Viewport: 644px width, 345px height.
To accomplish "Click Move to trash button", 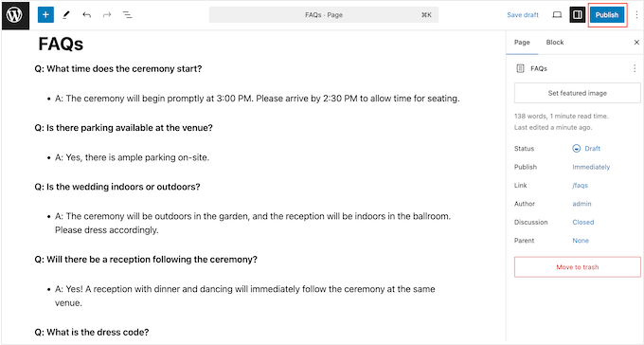I will click(577, 267).
